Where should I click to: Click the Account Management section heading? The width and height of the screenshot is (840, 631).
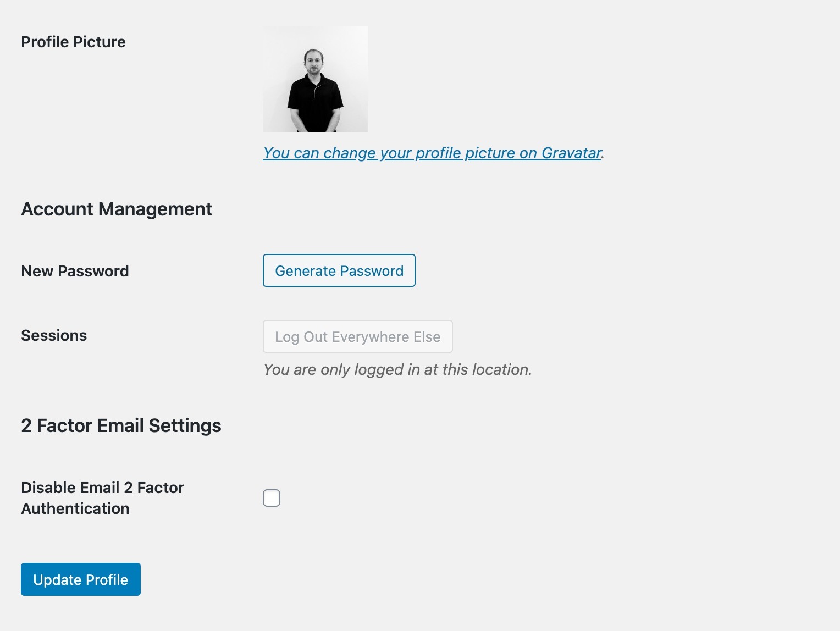(117, 209)
